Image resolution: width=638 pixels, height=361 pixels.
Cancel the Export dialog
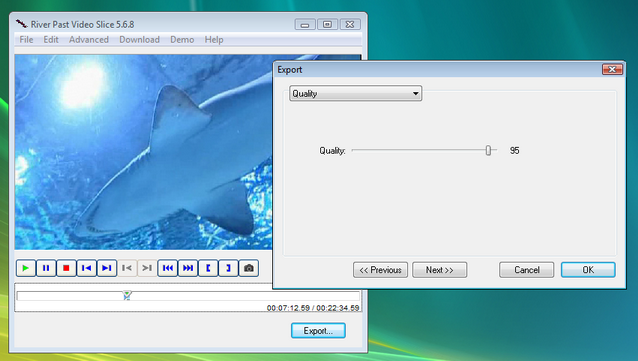[x=527, y=270]
